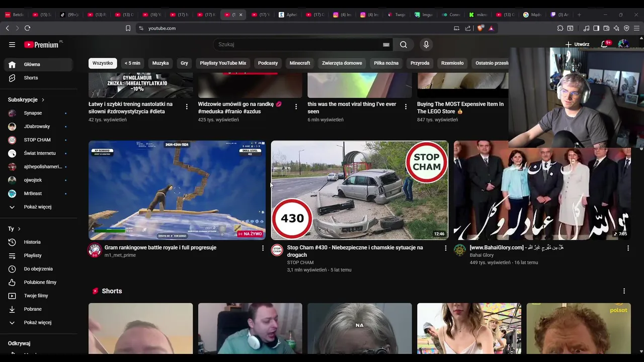Open Do obejrzenia watch later
This screenshot has height=362, width=644.
pos(39,269)
